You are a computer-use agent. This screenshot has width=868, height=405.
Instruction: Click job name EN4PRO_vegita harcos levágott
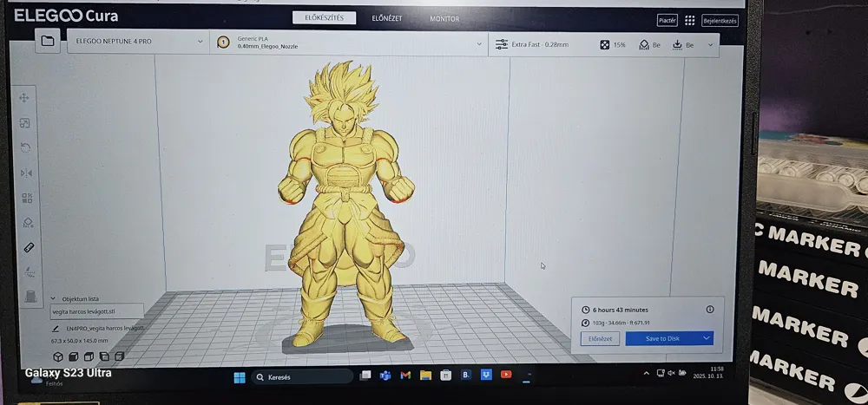[105, 328]
